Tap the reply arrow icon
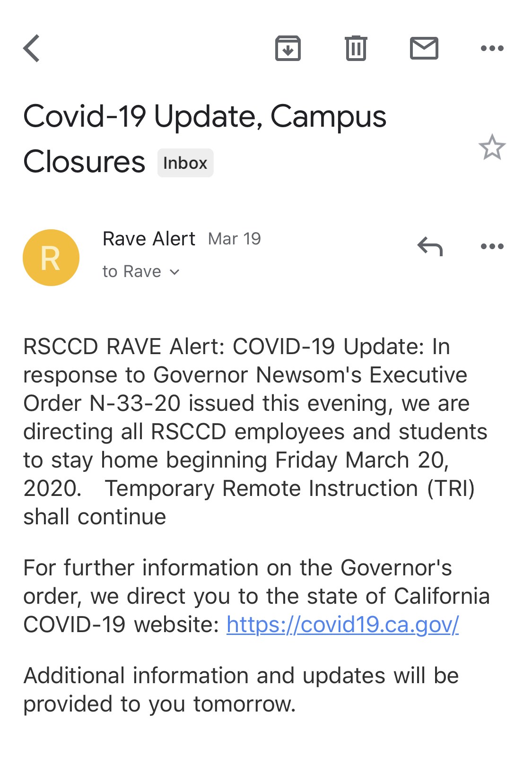The image size is (532, 773). [x=430, y=246]
